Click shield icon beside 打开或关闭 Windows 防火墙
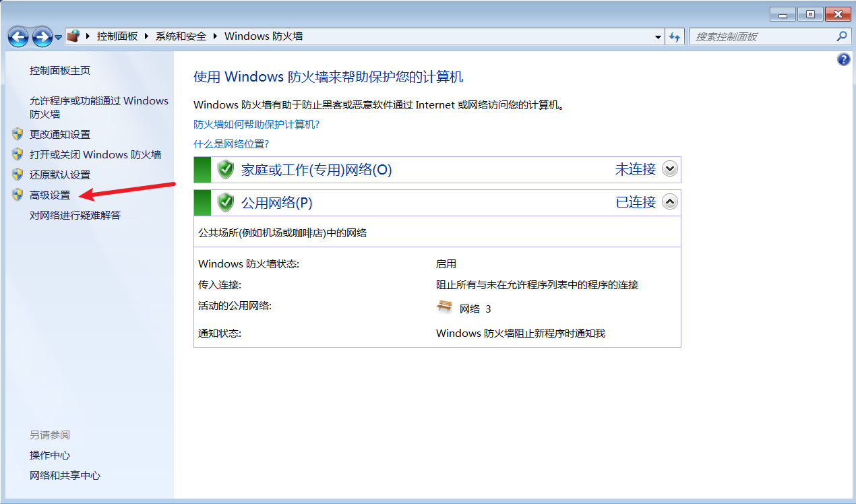The image size is (856, 504). pos(18,154)
